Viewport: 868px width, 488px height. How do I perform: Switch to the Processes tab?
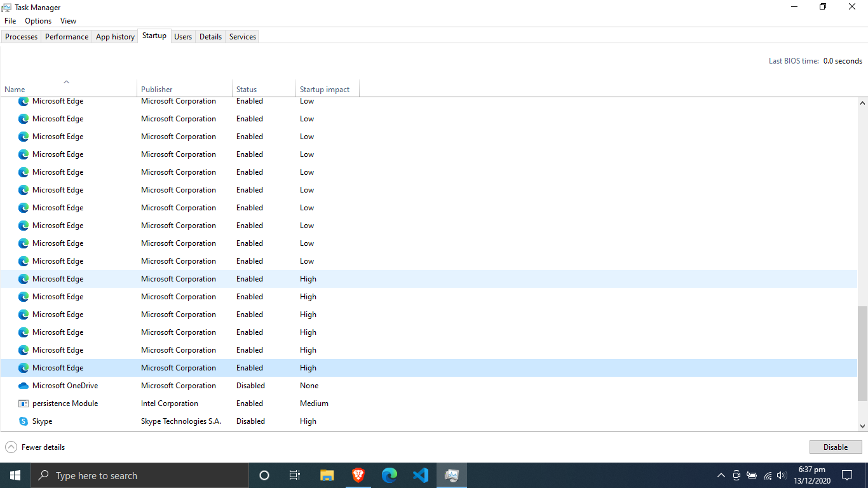pos(21,37)
